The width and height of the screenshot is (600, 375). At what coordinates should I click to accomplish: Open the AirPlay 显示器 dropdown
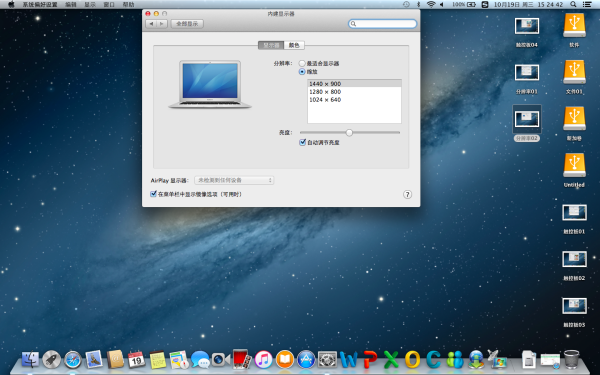(234, 180)
